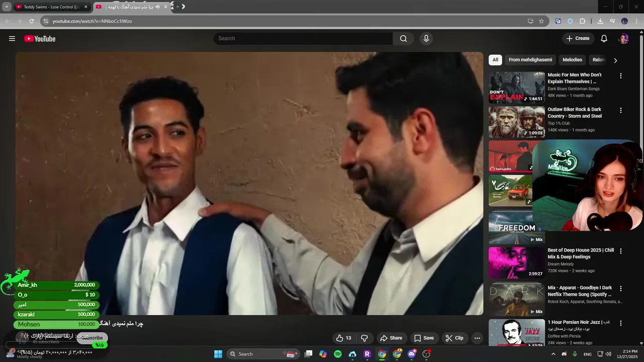Install or cast icon in address bar
644x362 pixels.
[530, 21]
